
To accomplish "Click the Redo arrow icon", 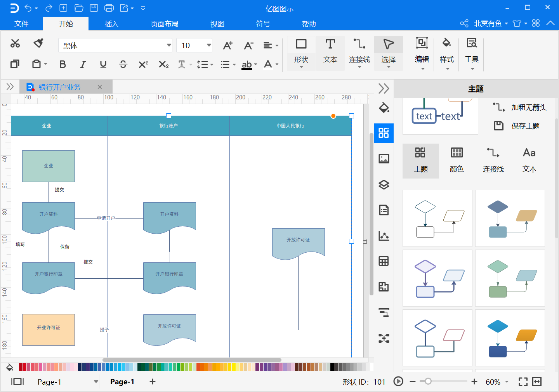I will tap(49, 8).
